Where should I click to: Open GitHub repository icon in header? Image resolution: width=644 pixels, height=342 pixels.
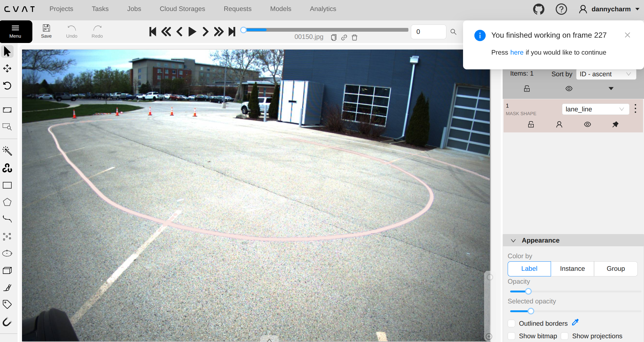[x=539, y=9]
